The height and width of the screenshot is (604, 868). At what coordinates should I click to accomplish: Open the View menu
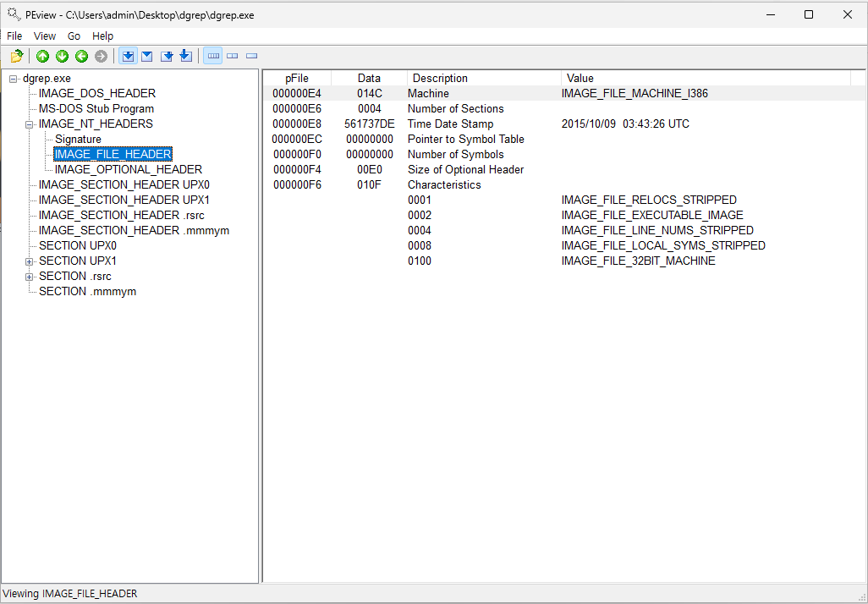click(45, 36)
